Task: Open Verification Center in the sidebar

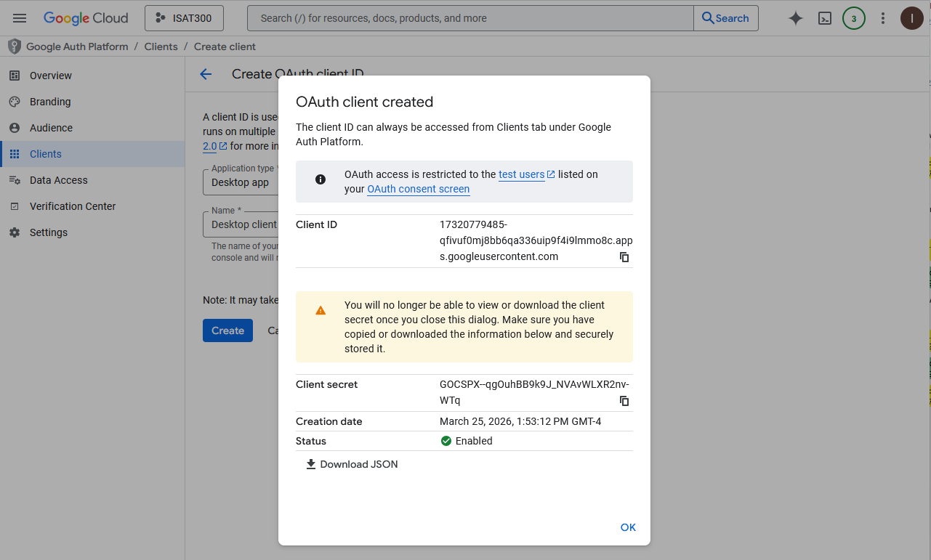Action: (73, 206)
